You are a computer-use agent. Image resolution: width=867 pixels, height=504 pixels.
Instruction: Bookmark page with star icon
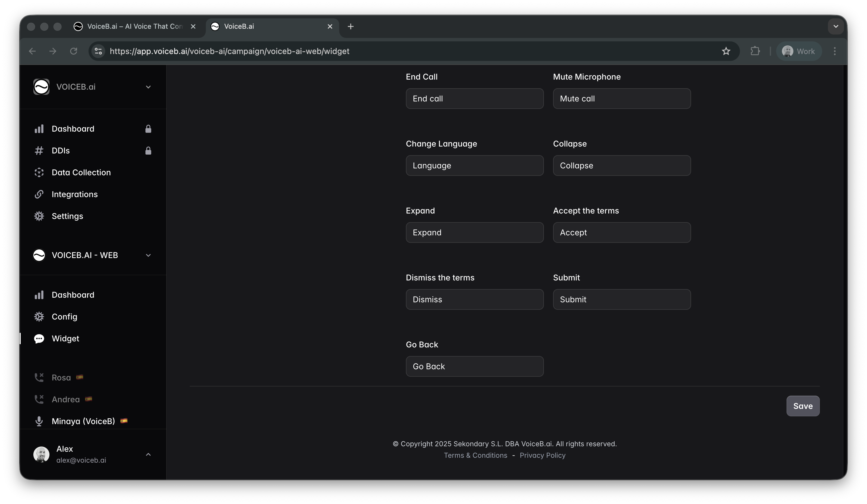click(x=726, y=51)
